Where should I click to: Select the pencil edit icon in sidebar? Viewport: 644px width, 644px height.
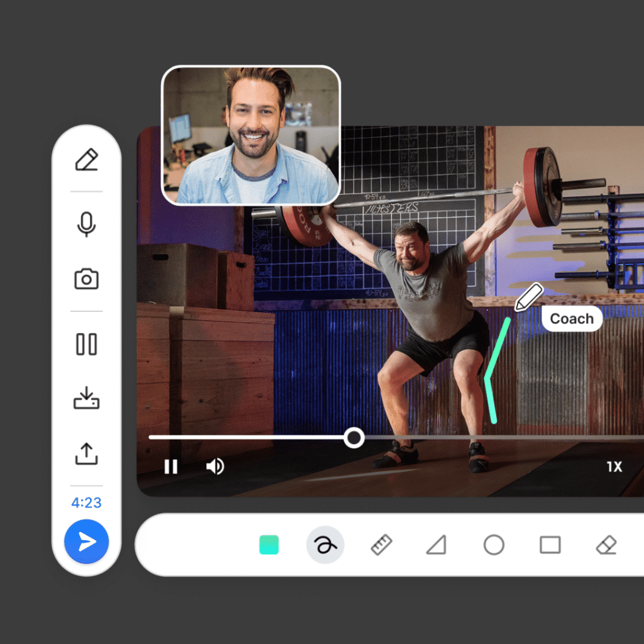point(86,160)
